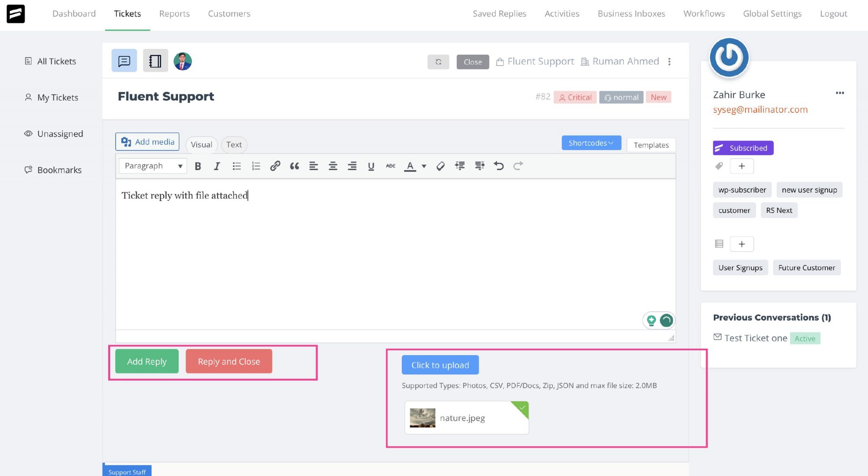Click the Add Reply button
The height and width of the screenshot is (476, 868).
(146, 361)
